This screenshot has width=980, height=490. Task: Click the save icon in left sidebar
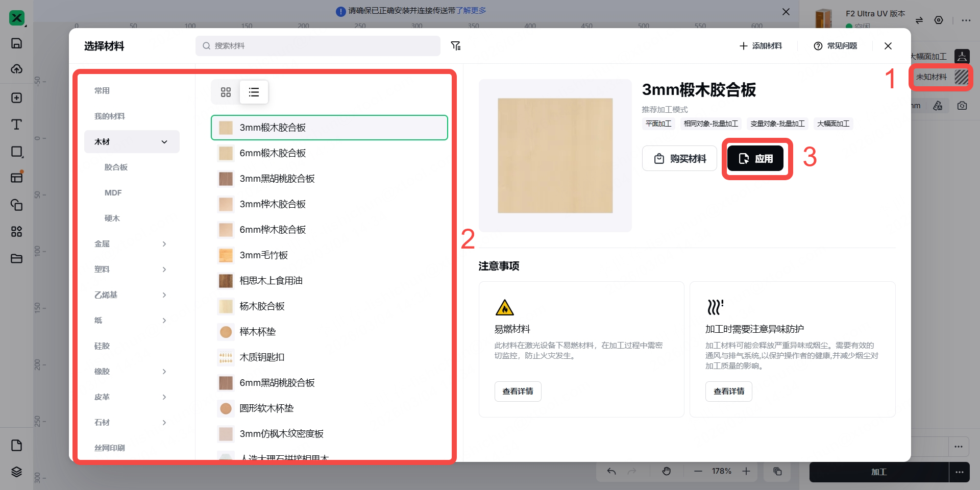16,43
